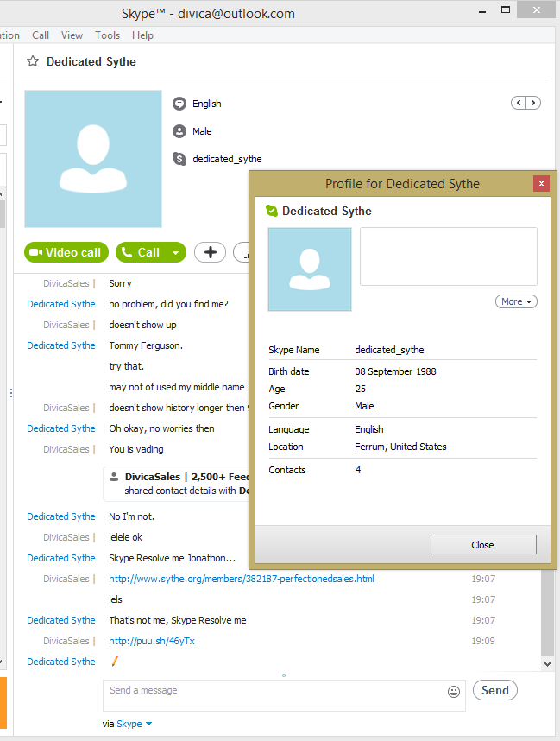Open the sythe.org perfectionedsales link

(242, 579)
